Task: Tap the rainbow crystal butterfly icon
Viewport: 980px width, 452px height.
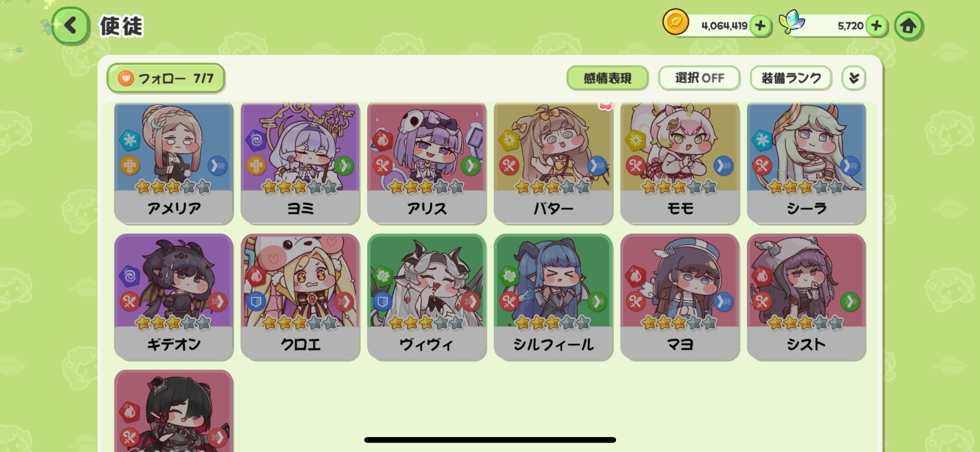Action: [792, 21]
